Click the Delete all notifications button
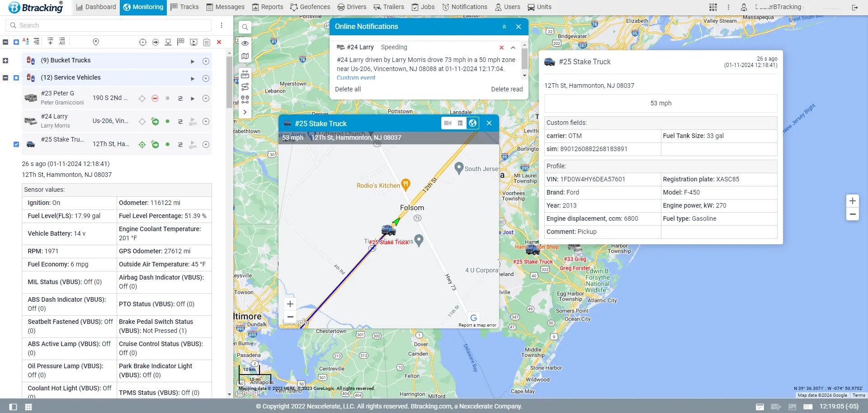The height and width of the screenshot is (413, 868). tap(348, 89)
